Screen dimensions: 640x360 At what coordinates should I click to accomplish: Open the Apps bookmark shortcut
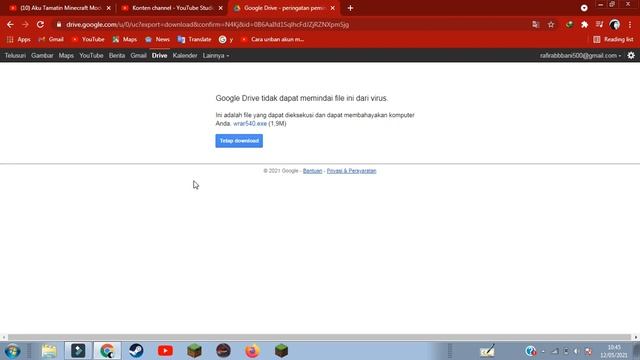18,39
